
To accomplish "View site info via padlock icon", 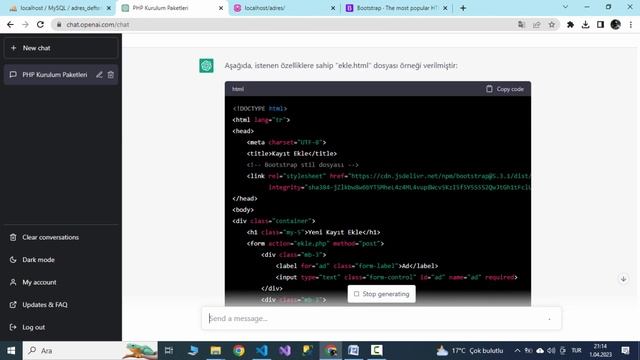I will [59, 24].
